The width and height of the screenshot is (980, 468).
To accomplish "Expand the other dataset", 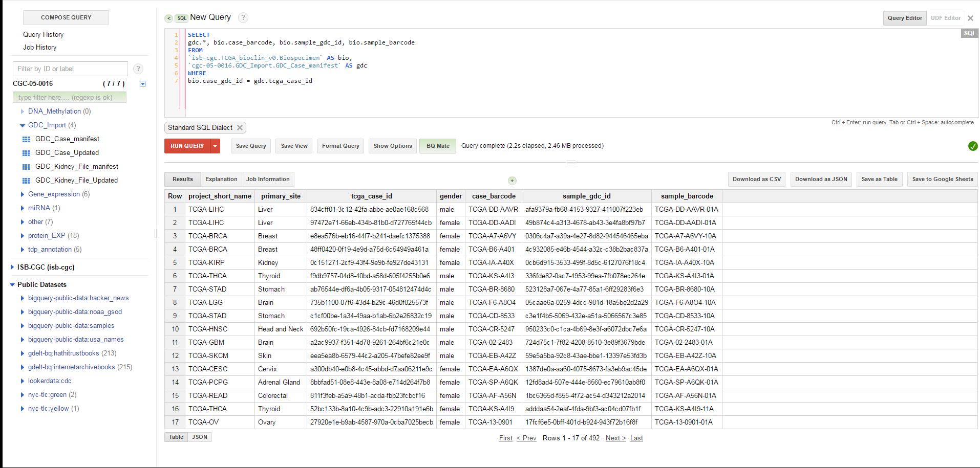I will (22, 222).
